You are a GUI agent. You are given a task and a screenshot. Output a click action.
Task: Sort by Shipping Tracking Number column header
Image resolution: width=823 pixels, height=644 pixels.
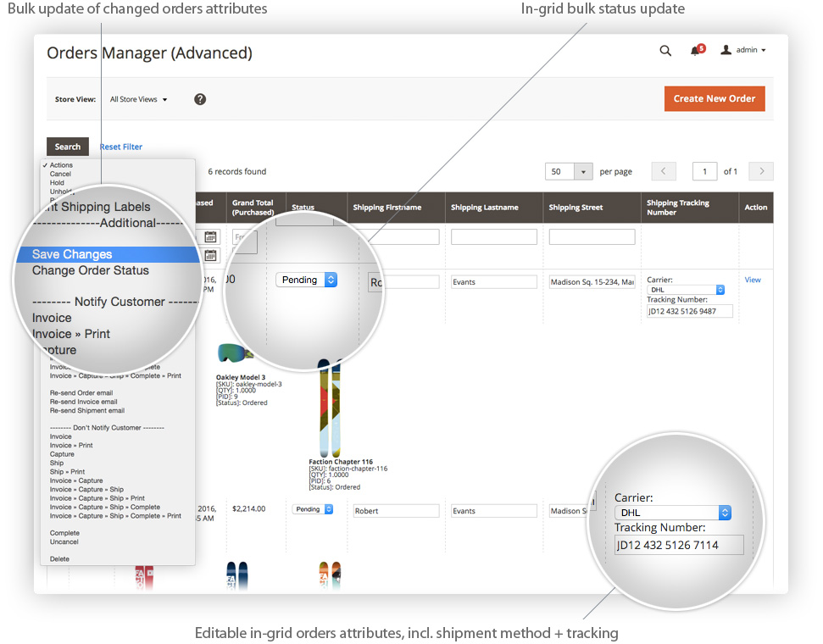tap(677, 208)
